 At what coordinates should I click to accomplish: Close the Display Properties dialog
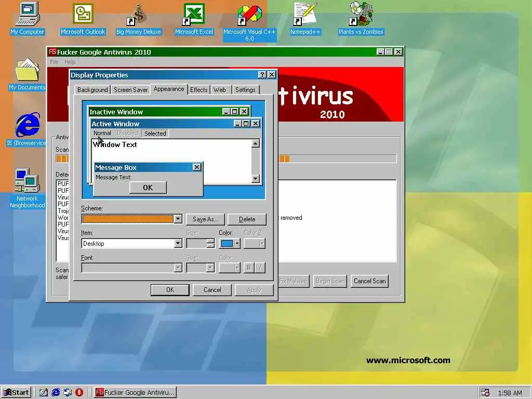tap(272, 75)
